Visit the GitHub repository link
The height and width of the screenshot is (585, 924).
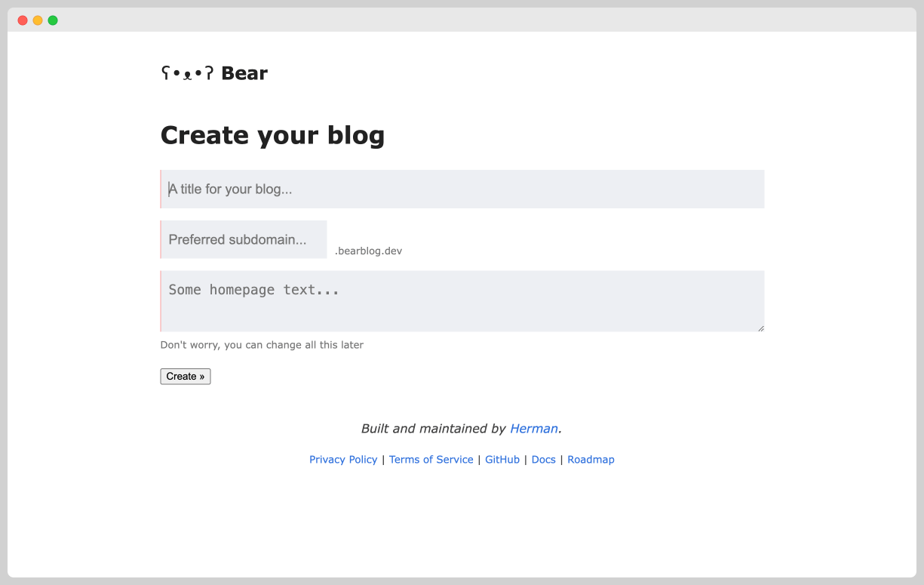(502, 460)
